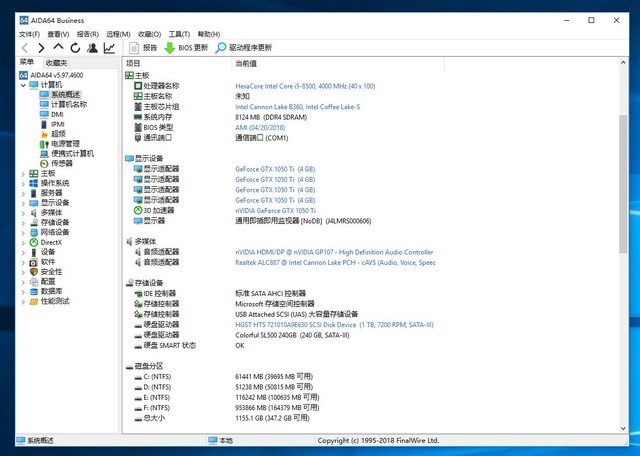Click the AMI (04/20/2018) BIOS link
Screen dimensions: 640x456
point(260,128)
